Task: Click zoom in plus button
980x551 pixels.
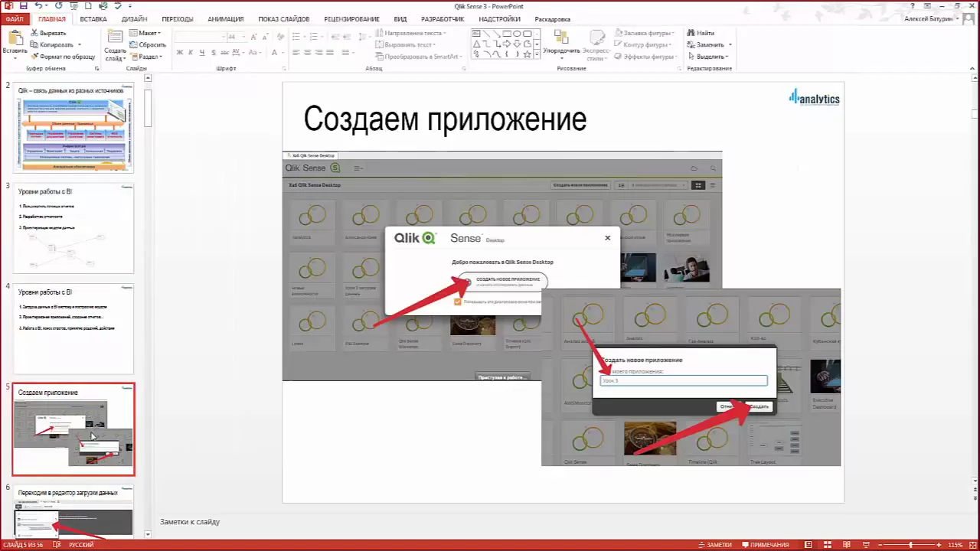Action: pos(939,545)
